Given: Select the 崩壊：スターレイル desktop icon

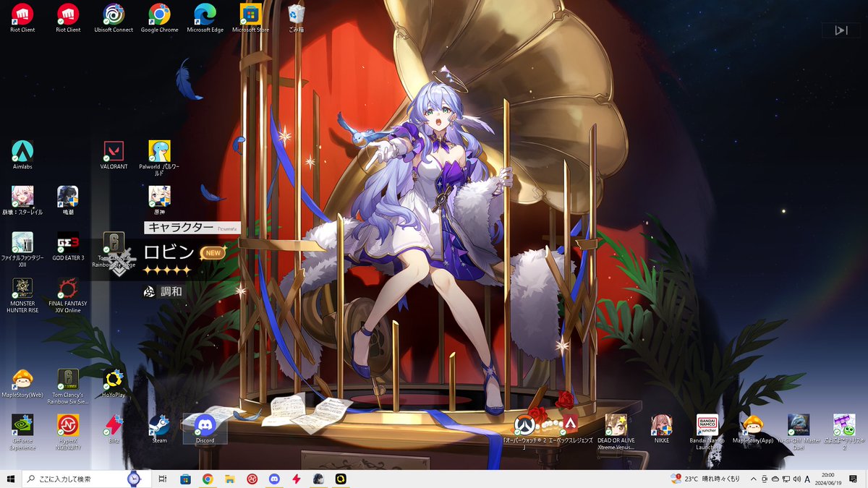Looking at the screenshot, I should click(x=22, y=200).
